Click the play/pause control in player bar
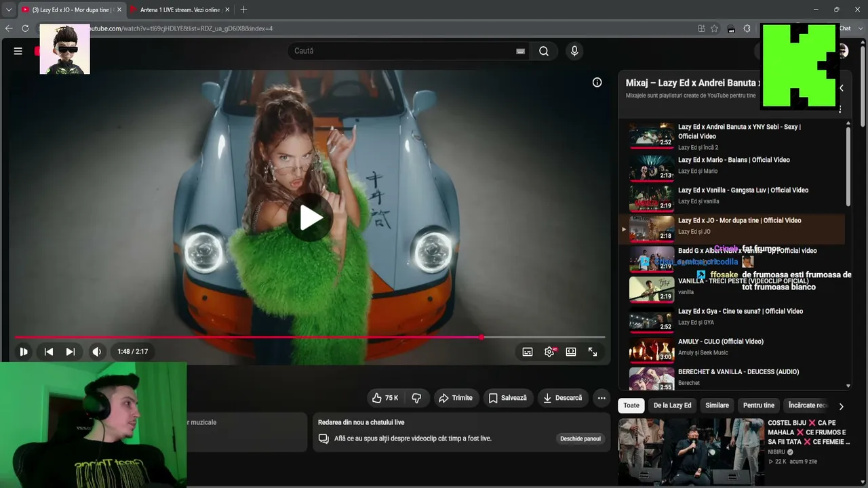 click(24, 352)
